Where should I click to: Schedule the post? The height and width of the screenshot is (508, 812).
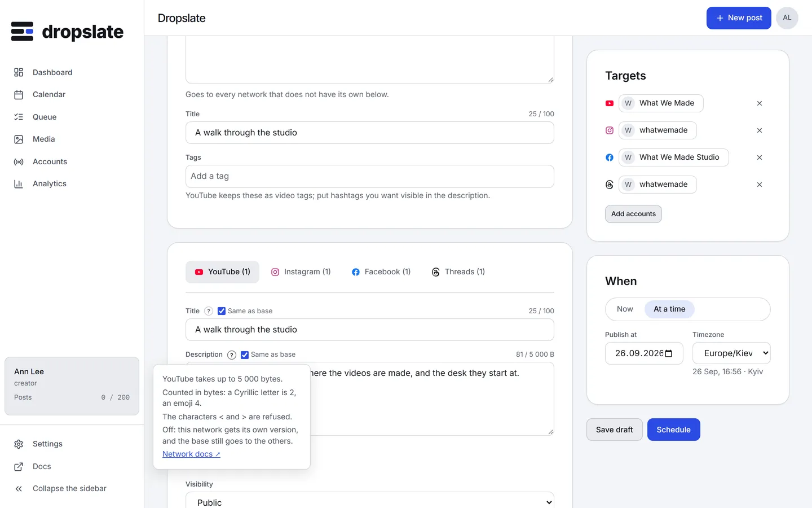[674, 430]
